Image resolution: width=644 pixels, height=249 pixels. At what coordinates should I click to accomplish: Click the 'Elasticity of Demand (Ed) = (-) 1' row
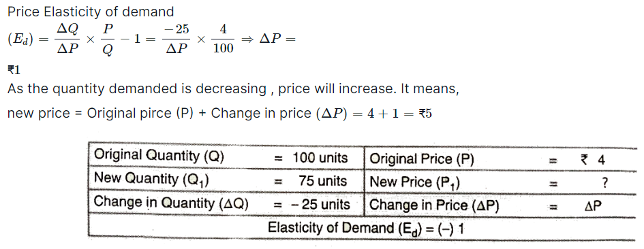[365, 228]
